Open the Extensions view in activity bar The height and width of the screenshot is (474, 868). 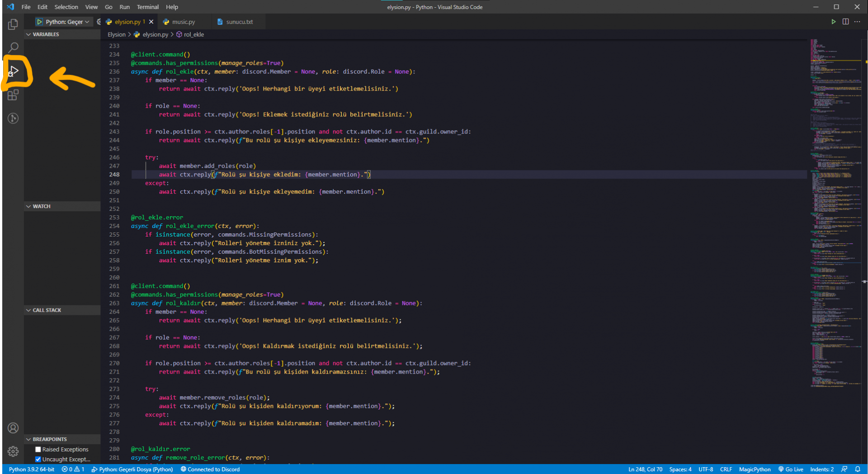point(13,95)
